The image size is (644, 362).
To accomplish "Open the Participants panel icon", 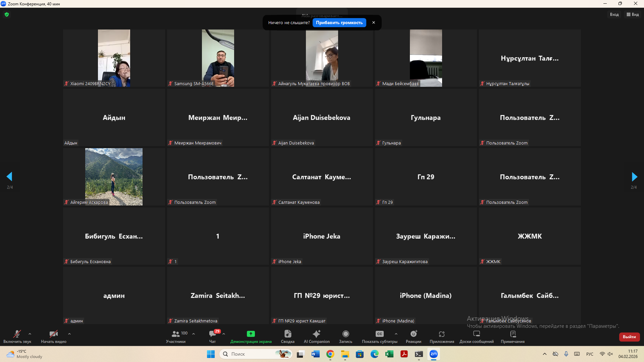I will coord(175,334).
